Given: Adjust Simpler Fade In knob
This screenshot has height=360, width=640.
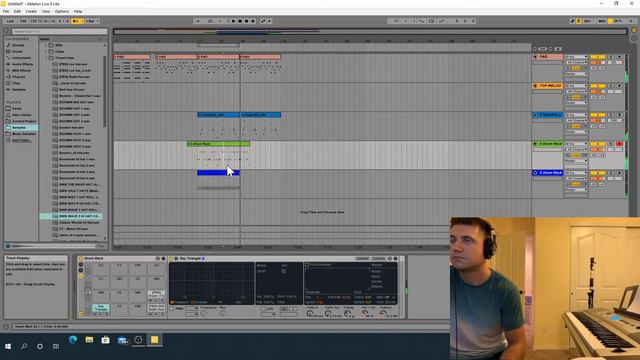Looking at the screenshot, I should (310, 313).
